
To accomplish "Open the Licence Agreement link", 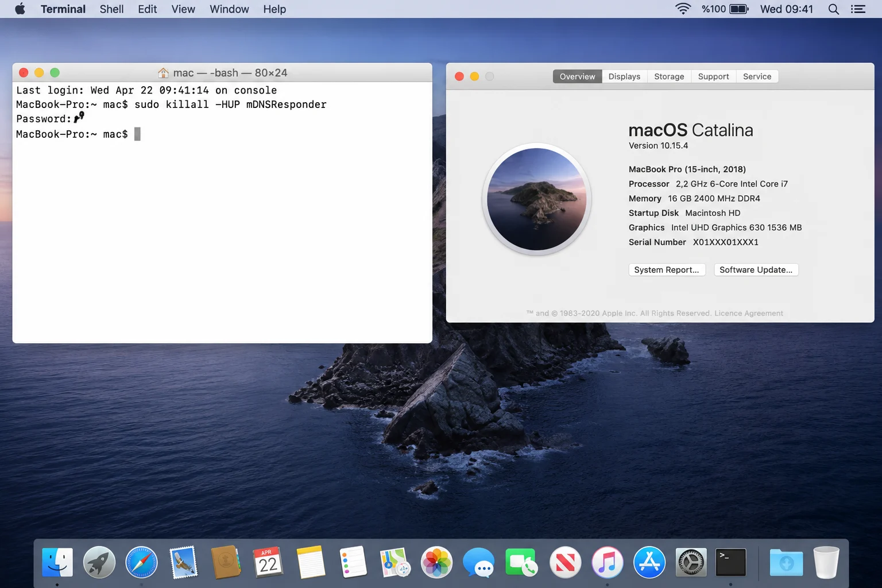I will 749,314.
